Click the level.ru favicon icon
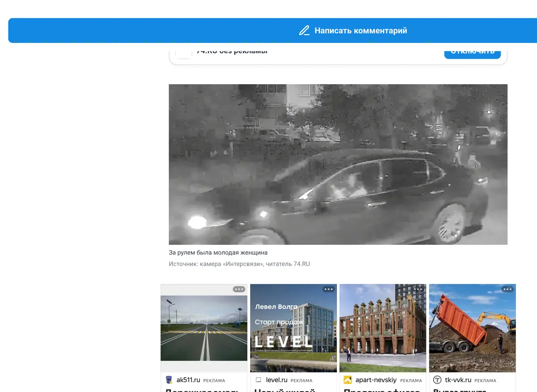Viewport: 537px width, 392px height. point(258,380)
